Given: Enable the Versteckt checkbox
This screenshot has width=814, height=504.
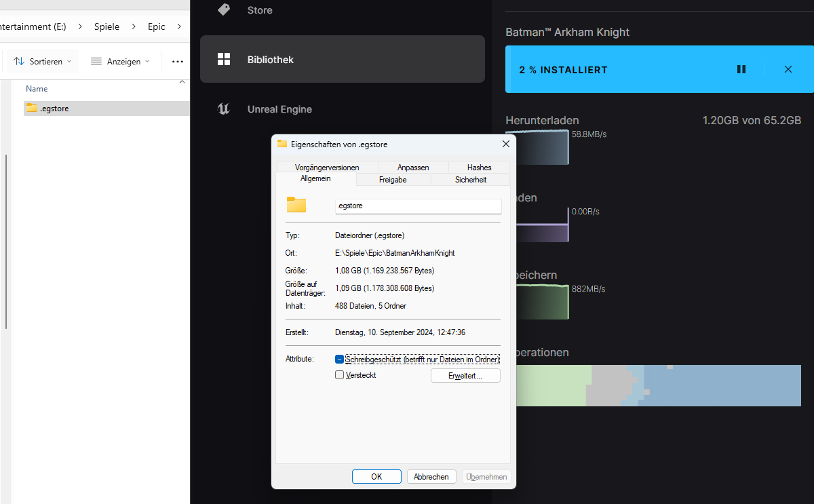Looking at the screenshot, I should coord(340,374).
